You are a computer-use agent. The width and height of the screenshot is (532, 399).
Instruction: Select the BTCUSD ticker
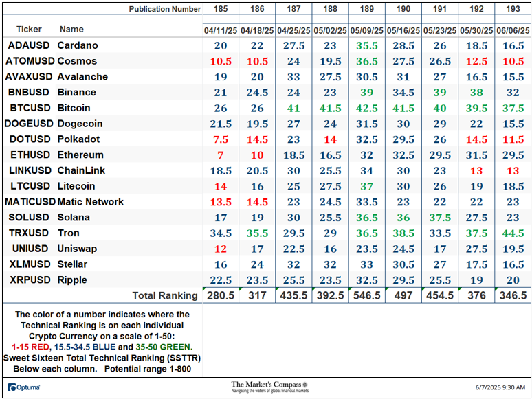[30, 108]
